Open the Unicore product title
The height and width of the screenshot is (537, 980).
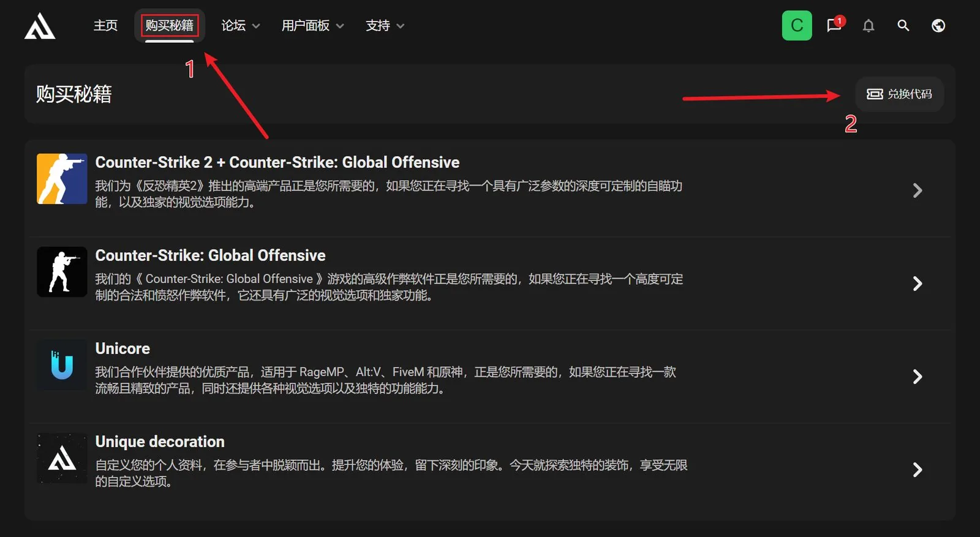click(123, 348)
